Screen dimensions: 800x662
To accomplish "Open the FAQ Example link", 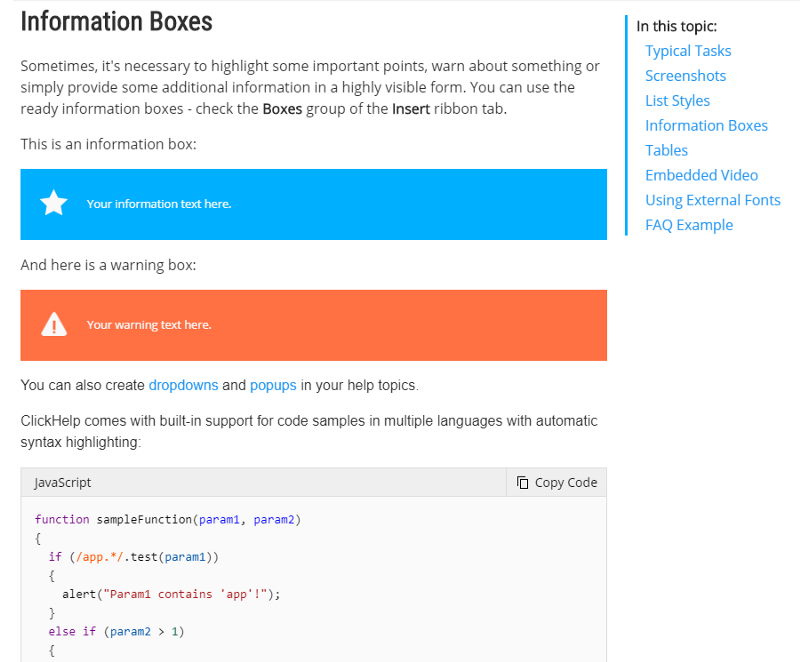I will coord(689,225).
